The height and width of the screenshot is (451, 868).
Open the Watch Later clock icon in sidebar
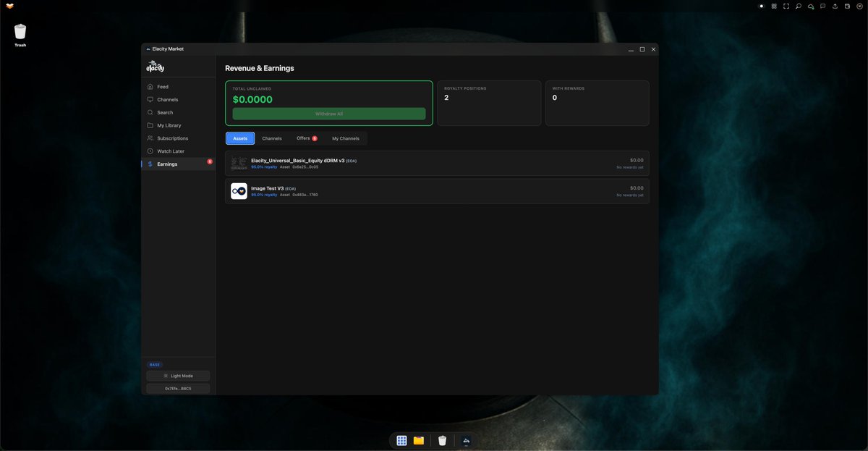(x=150, y=151)
